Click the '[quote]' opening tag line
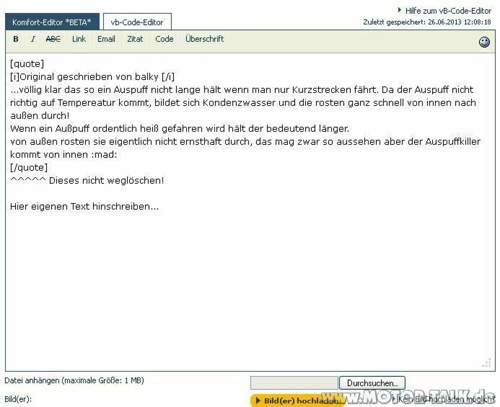Viewport: 500px width, 407px height. [x=27, y=64]
